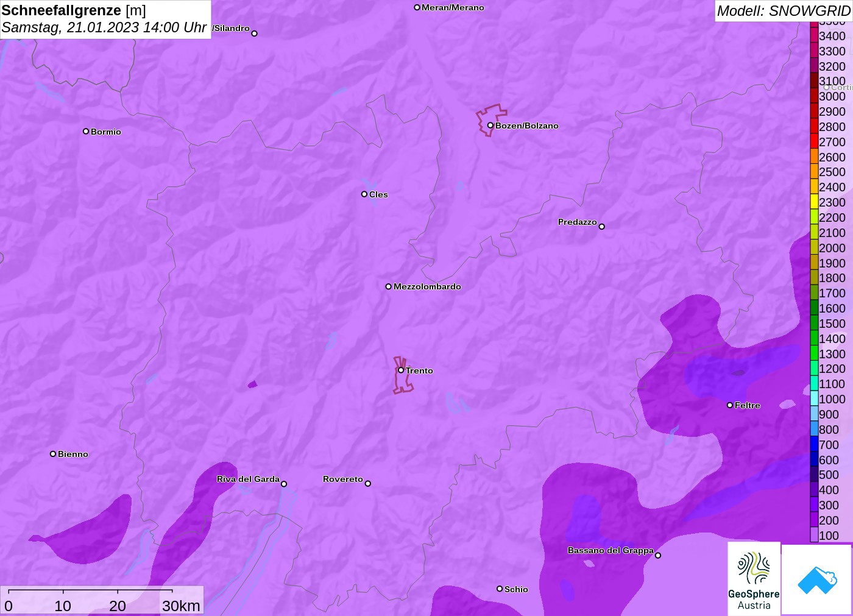Click the legend value 3400
Screen dimensions: 853x616
[x=832, y=36]
